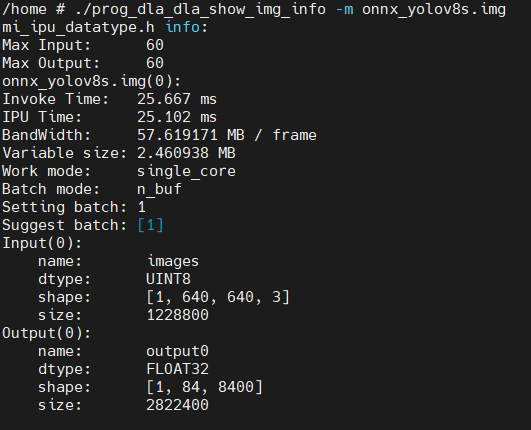
Task: Click the blue info keyword
Action: click(x=183, y=27)
